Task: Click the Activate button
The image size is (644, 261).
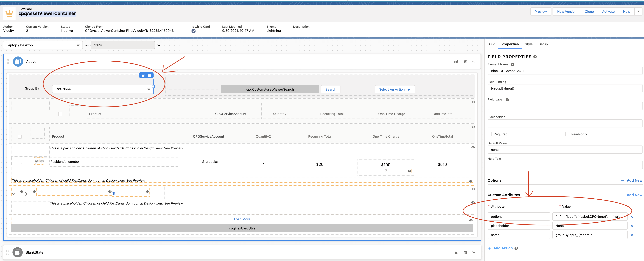Action: [608, 11]
